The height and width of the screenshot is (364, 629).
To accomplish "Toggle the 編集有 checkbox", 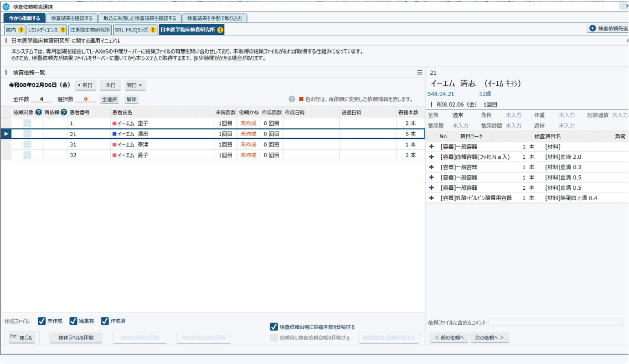I will (73, 321).
